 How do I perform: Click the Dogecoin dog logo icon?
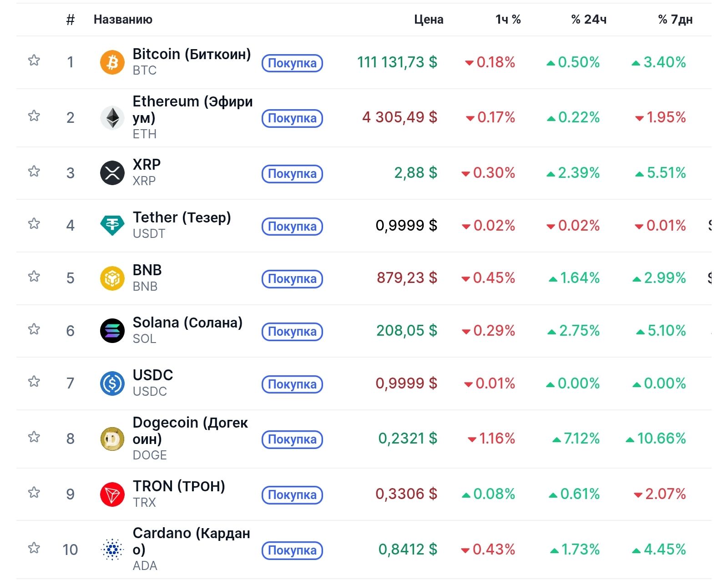pos(112,439)
